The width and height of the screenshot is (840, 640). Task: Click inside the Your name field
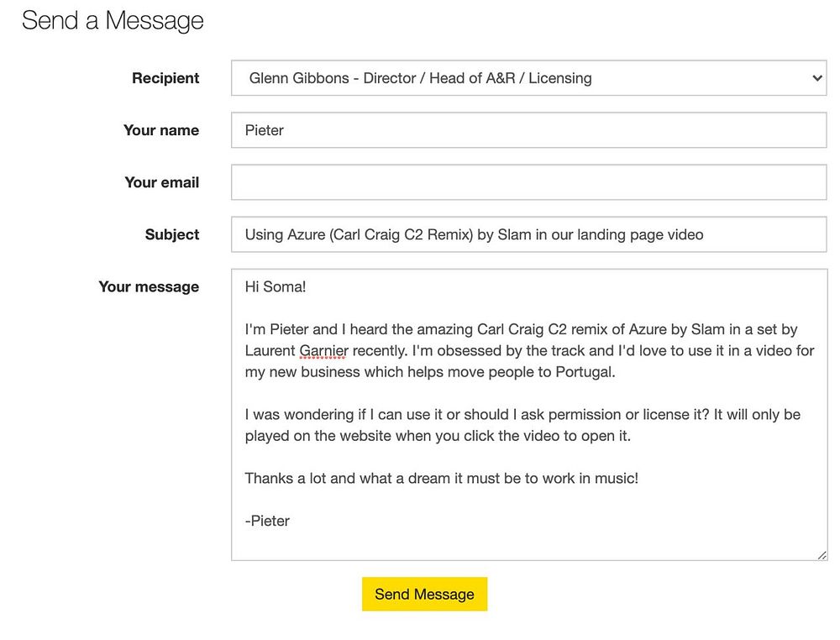tap(528, 130)
